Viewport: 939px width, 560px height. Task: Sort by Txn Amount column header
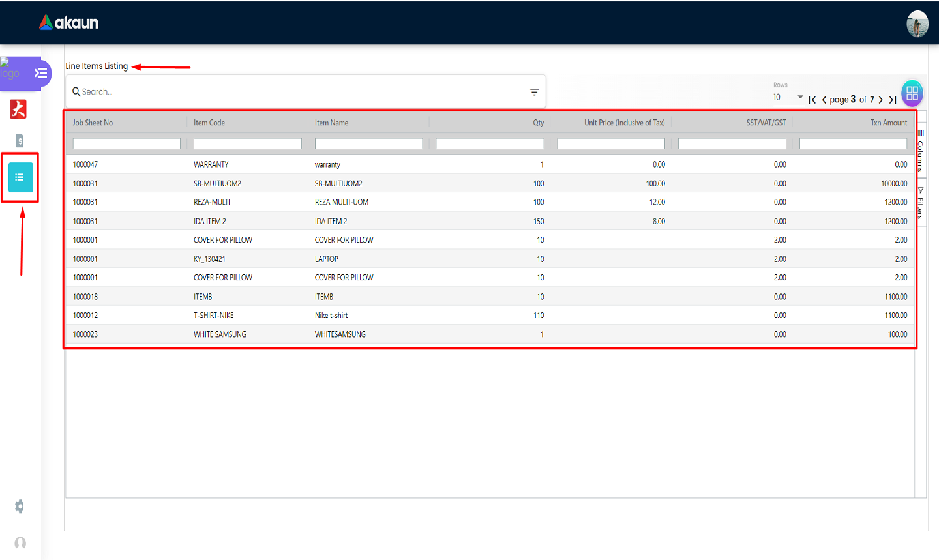(x=889, y=123)
